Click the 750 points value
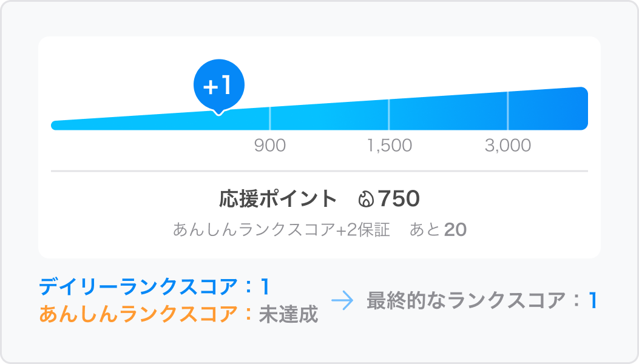Image resolution: width=639 pixels, height=364 pixels. click(x=399, y=199)
